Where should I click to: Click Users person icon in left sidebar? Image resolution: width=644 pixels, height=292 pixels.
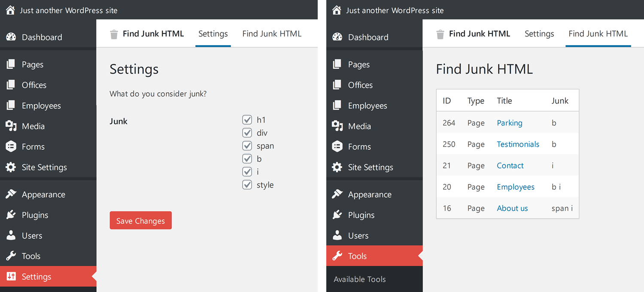(11, 235)
